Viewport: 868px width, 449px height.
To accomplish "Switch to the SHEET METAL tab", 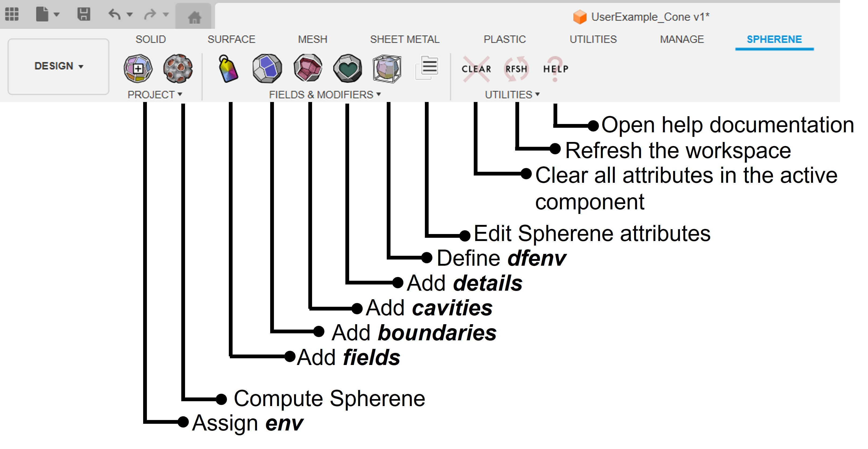I will [404, 39].
